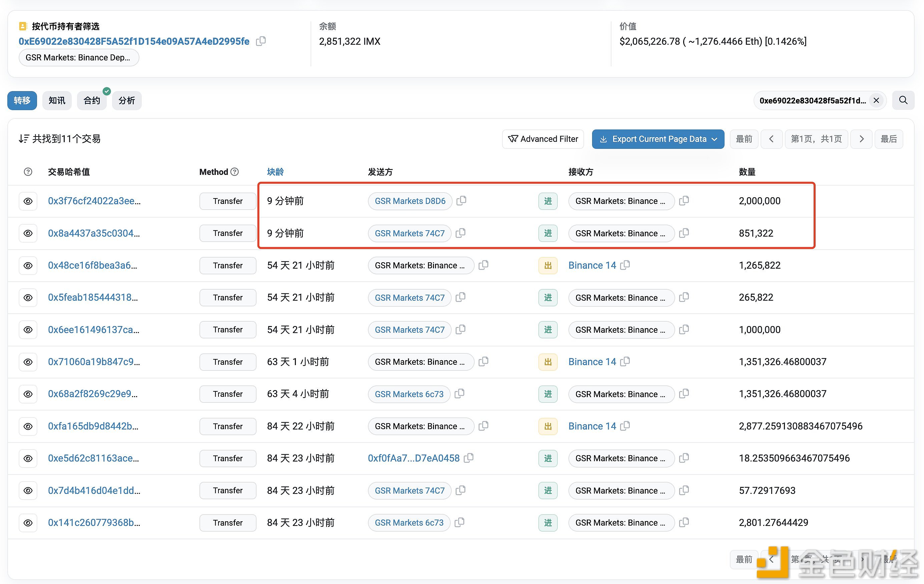Switch to the 转移 tab

22,100
